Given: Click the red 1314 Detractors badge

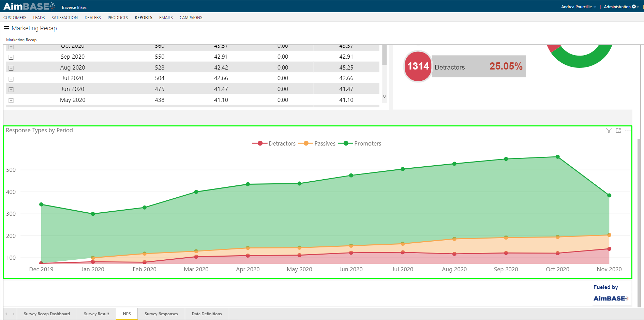Looking at the screenshot, I should pos(418,66).
